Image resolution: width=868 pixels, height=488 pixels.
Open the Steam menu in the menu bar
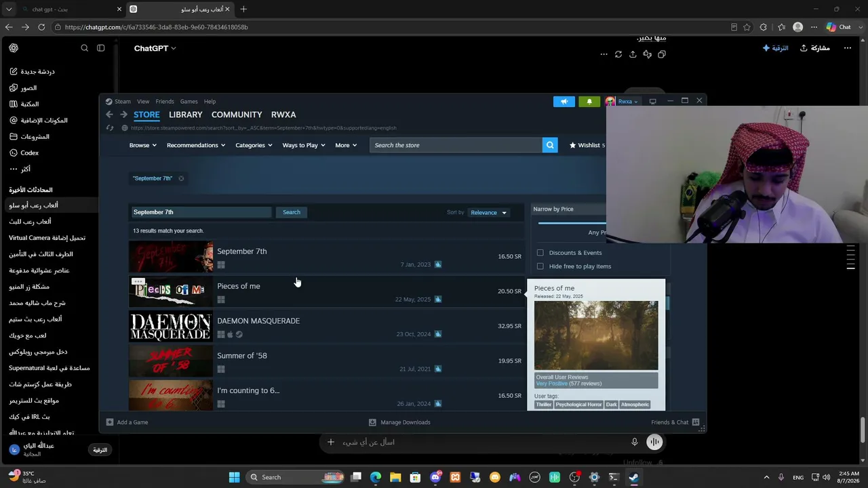click(123, 102)
